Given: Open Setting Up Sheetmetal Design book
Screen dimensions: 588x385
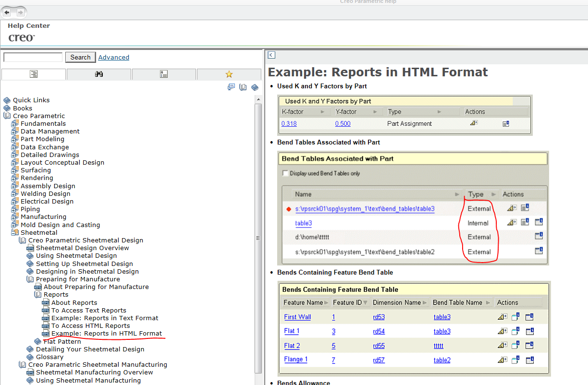Looking at the screenshot, I should pos(85,264).
